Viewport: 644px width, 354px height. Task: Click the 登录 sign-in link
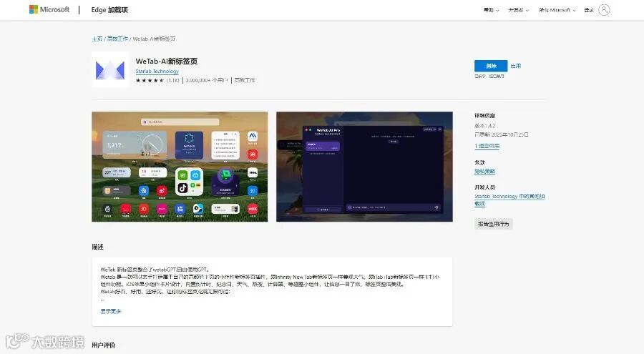pos(589,10)
